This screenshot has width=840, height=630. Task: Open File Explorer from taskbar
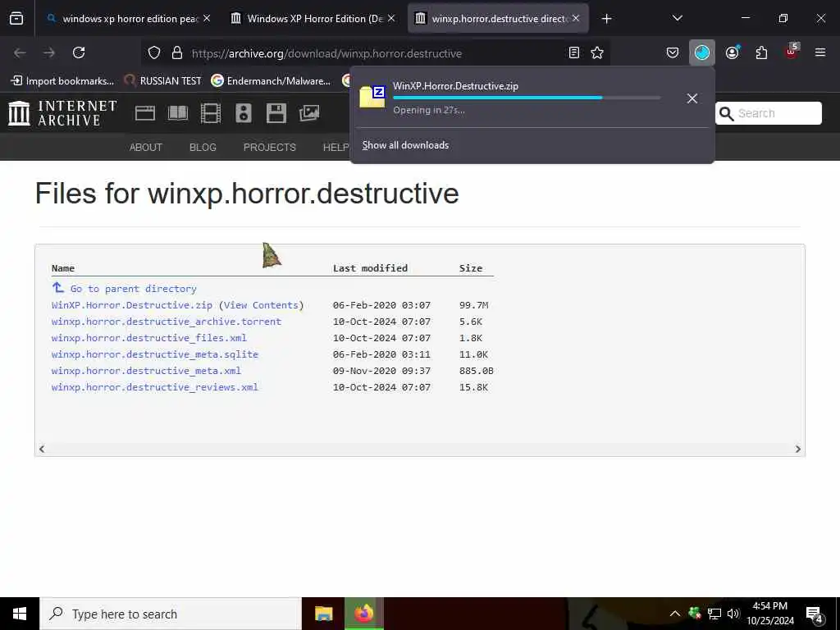click(x=323, y=614)
